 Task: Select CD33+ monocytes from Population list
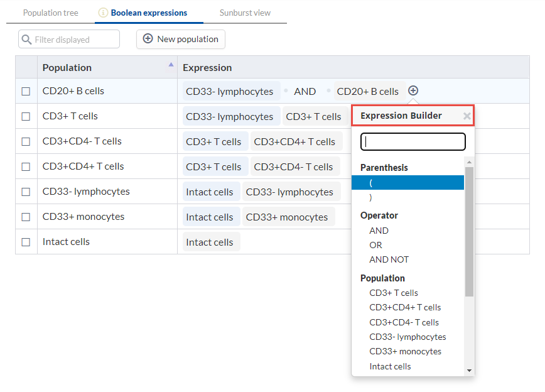click(405, 351)
